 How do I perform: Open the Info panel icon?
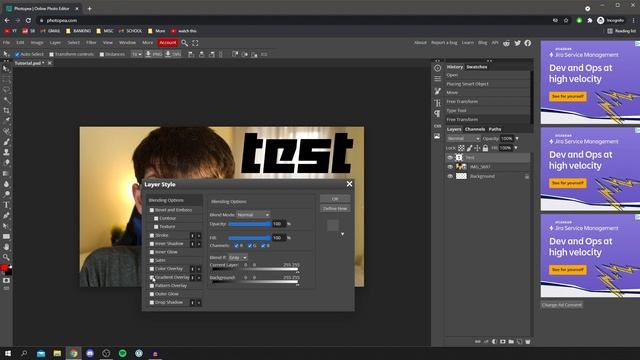438,68
